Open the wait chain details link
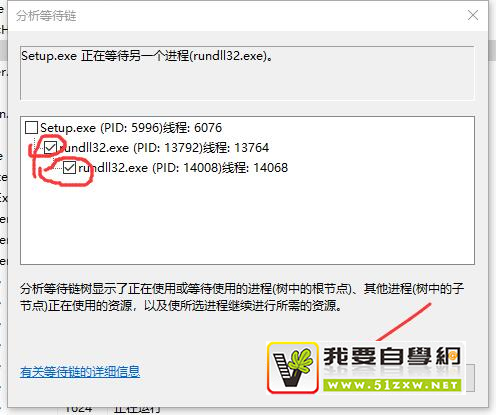496x415 pixels. 80,372
